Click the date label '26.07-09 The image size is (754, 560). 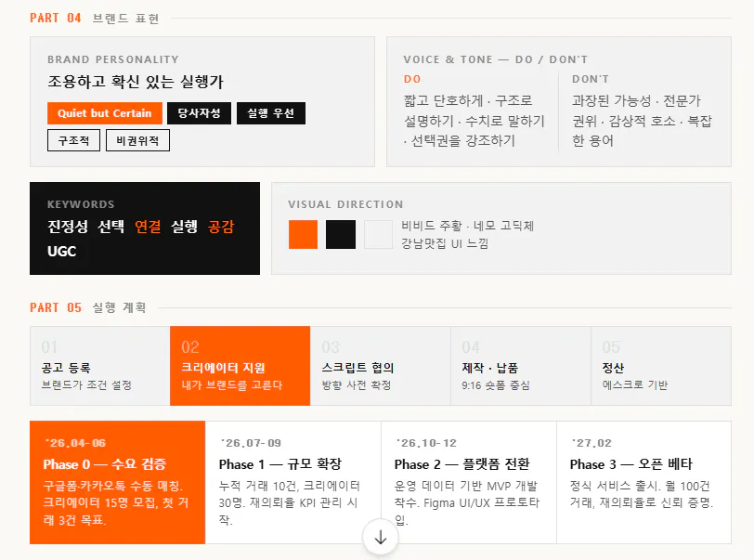click(x=251, y=443)
